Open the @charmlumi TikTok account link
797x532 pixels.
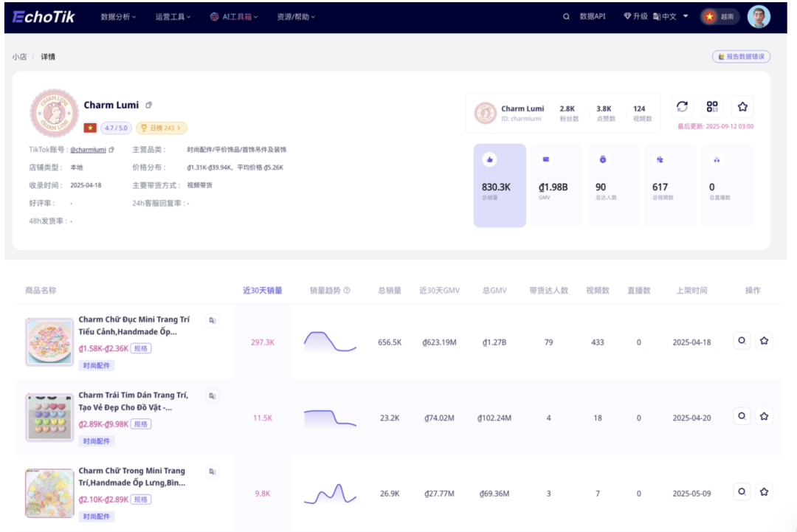click(89, 150)
